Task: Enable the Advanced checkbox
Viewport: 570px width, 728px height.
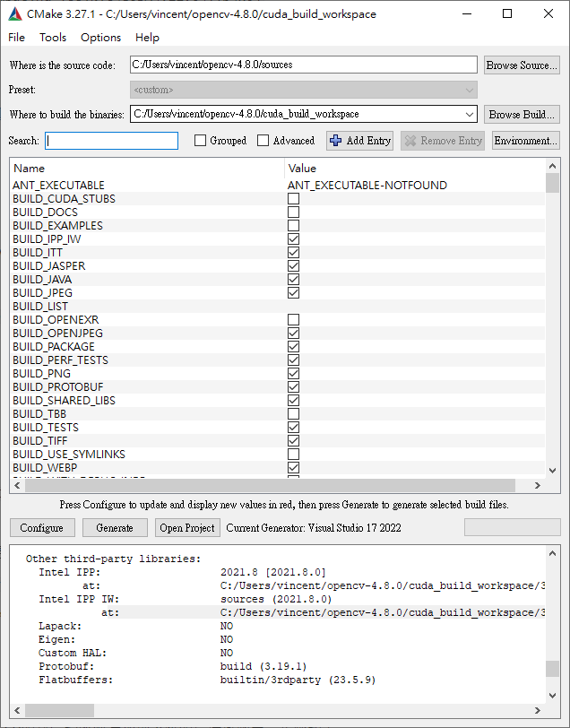Action: pos(263,140)
